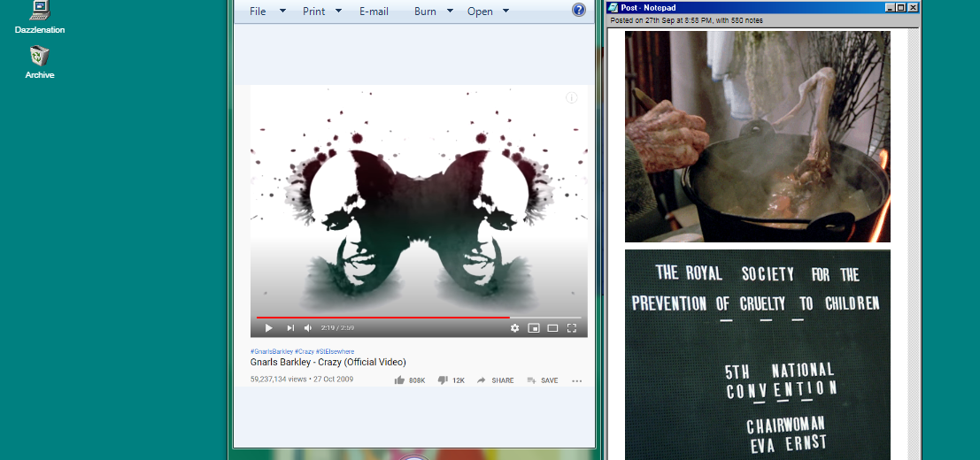The width and height of the screenshot is (980, 460).
Task: Click the Royal Society convention sign image
Action: coord(758,355)
